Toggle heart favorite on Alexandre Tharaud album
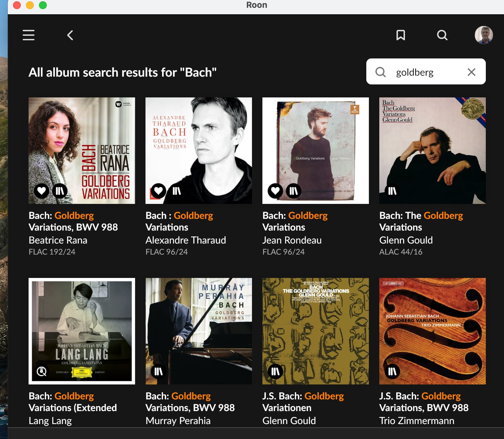The width and height of the screenshot is (504, 439). point(158,191)
